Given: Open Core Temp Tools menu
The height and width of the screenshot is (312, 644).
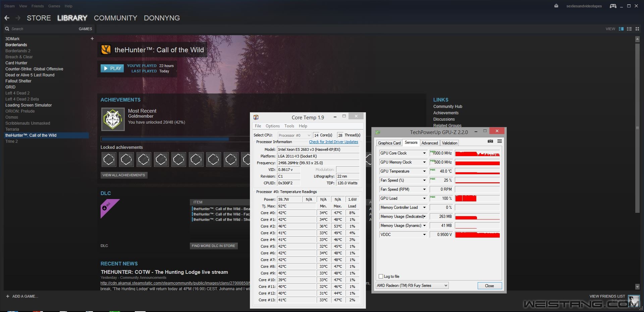Looking at the screenshot, I should [x=289, y=126].
